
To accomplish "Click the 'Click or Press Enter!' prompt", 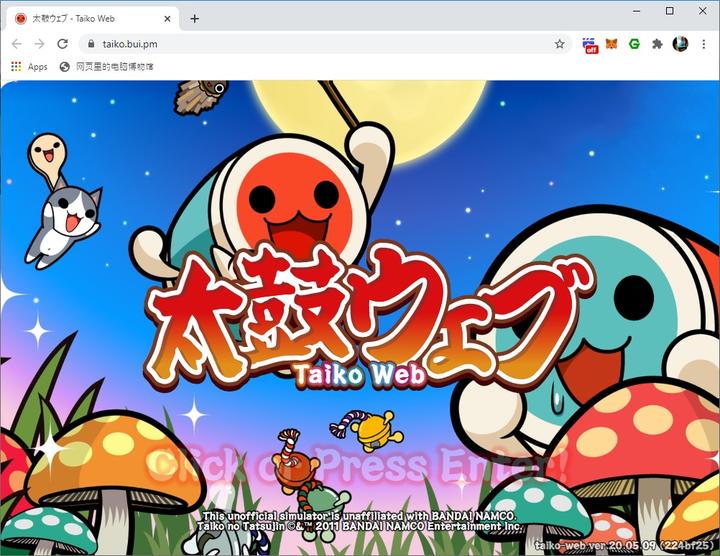I will pos(358,464).
